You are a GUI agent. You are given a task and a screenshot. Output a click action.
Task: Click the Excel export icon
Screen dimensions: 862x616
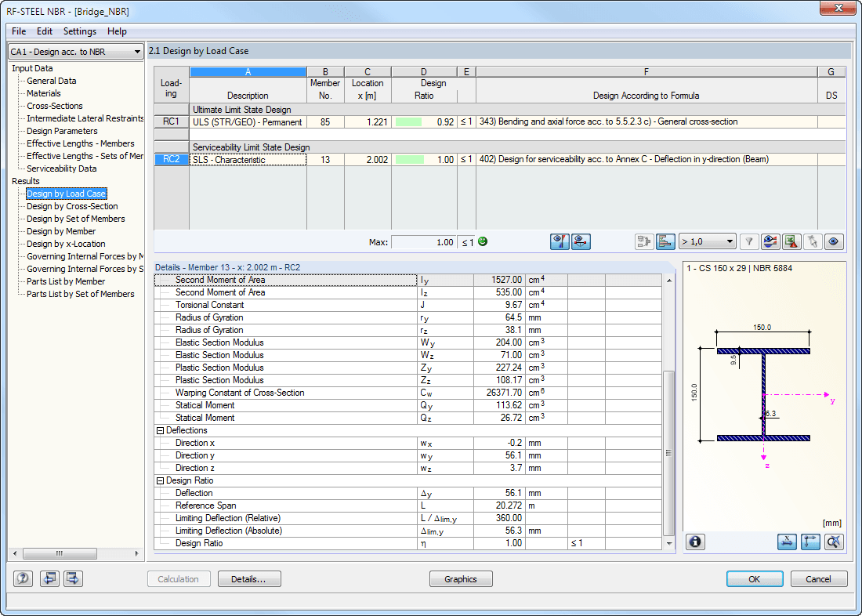click(791, 241)
